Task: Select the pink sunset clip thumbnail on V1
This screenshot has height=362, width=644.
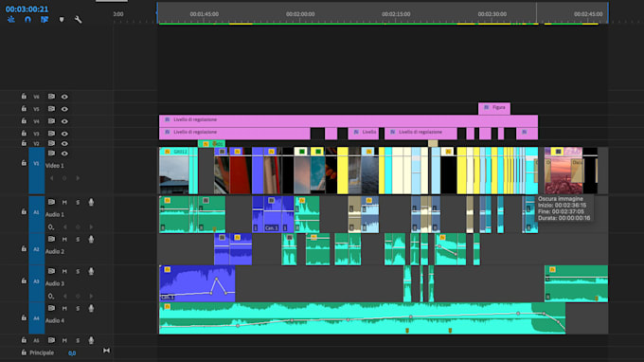Action: click(x=563, y=171)
